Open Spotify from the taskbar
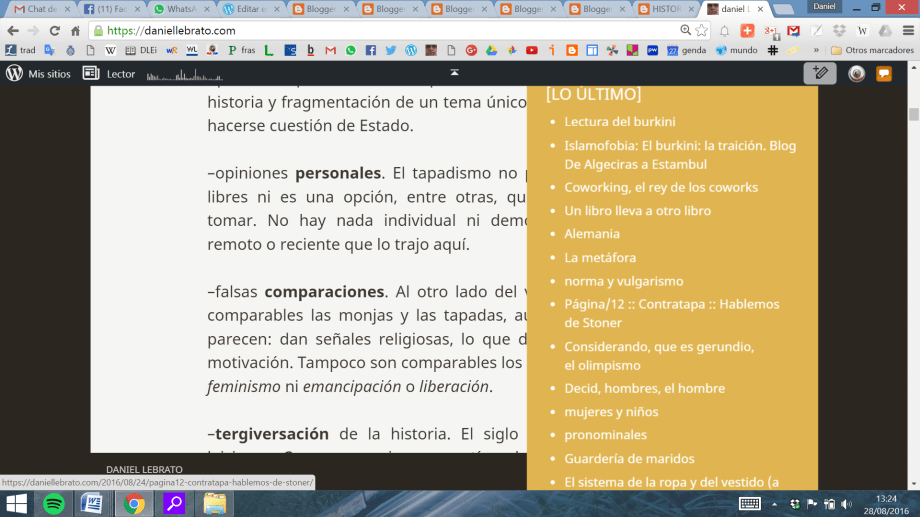Screen dimensions: 920x517 [x=54, y=504]
